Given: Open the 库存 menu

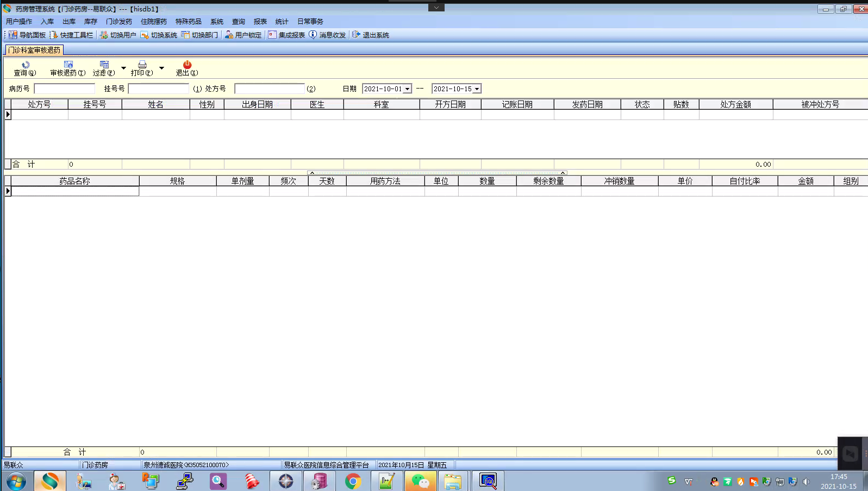Looking at the screenshot, I should pos(91,22).
